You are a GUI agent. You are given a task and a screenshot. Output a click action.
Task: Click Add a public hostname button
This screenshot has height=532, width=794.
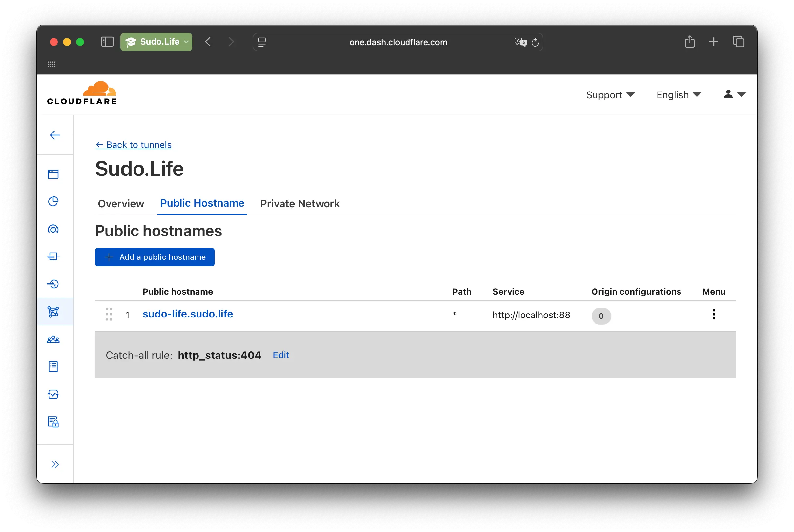click(x=155, y=257)
